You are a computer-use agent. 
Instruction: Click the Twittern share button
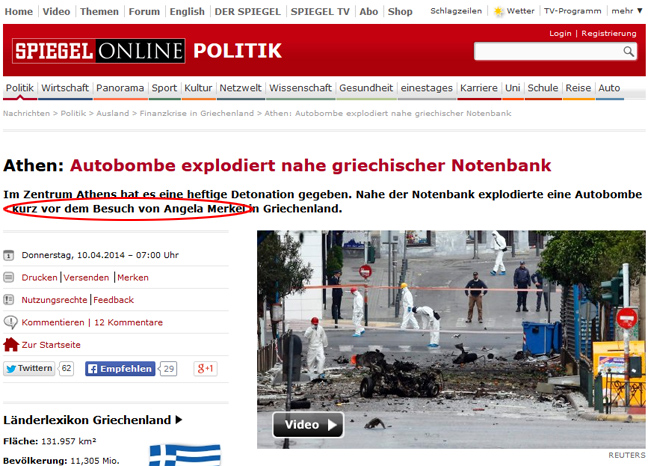(29, 368)
